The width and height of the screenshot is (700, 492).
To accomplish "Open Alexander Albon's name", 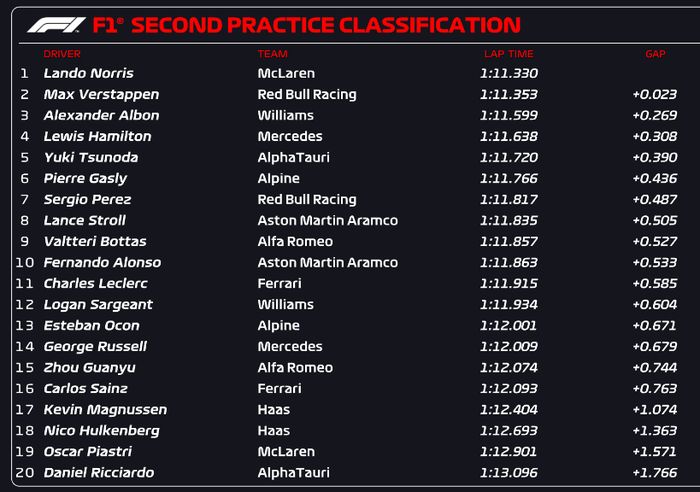I will (101, 115).
